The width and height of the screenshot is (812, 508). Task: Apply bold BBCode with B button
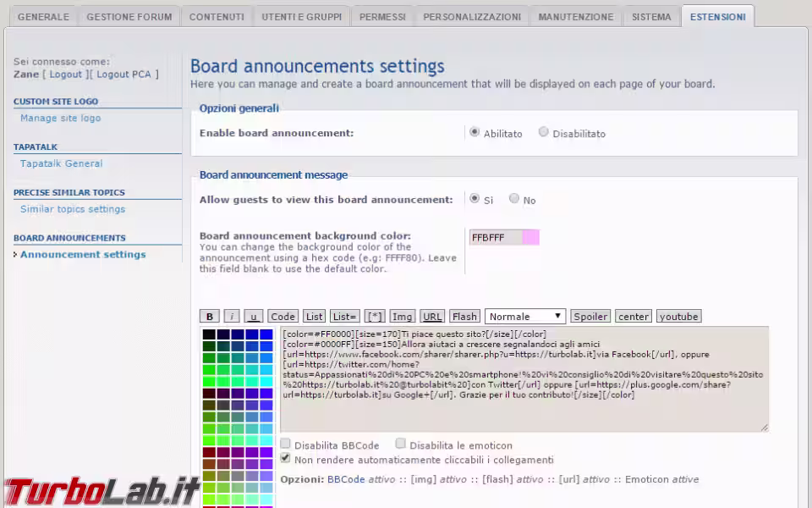click(x=209, y=316)
